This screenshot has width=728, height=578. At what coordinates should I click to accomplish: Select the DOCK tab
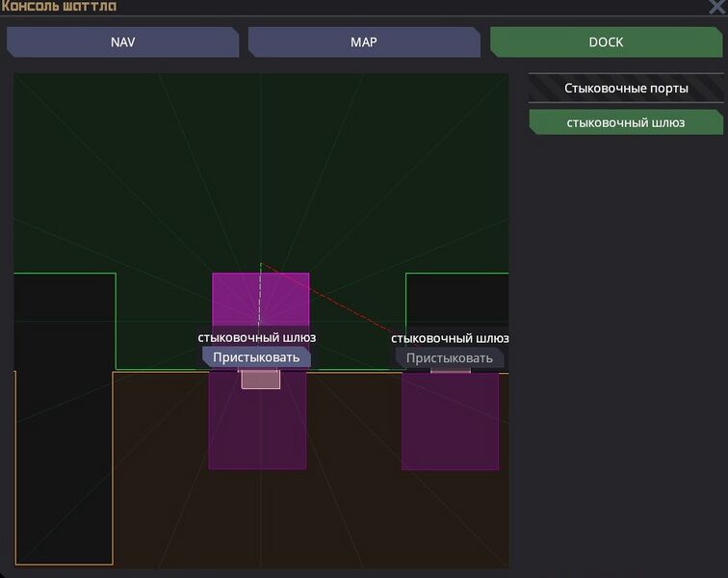pos(606,42)
